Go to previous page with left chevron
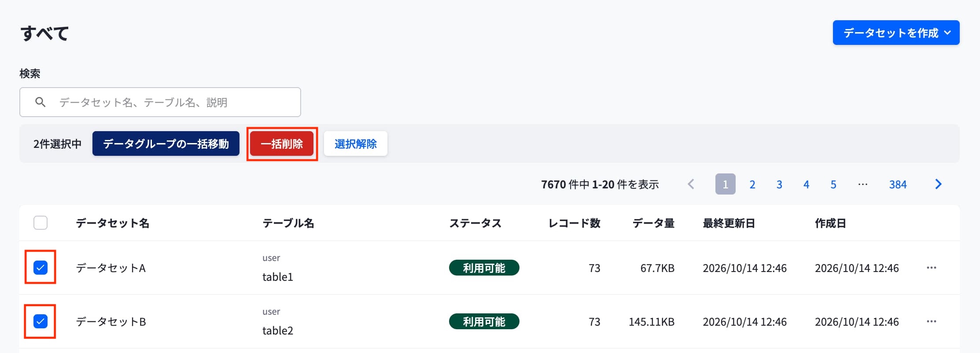The width and height of the screenshot is (980, 353). coord(691,184)
